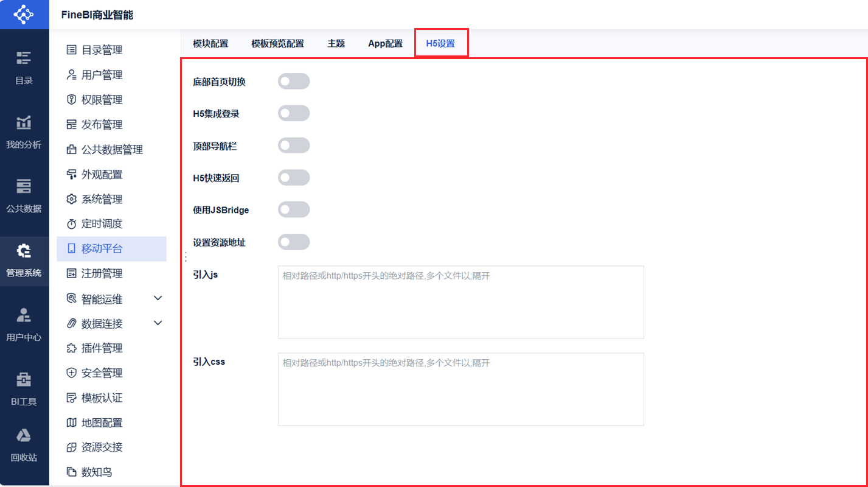
Task: Click the FineBI logo icon
Action: click(24, 14)
